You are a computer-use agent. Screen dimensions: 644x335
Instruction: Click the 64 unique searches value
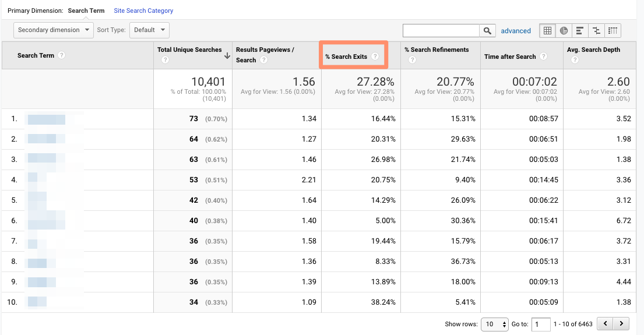coord(193,139)
